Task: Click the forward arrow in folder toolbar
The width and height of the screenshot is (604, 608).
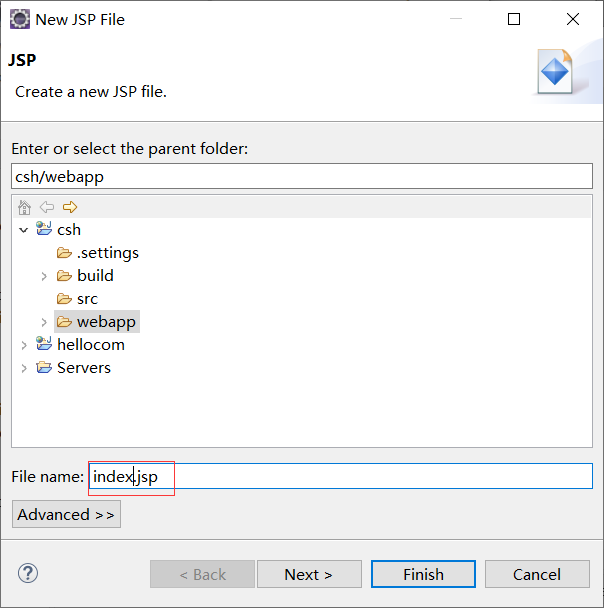Action: coord(70,207)
